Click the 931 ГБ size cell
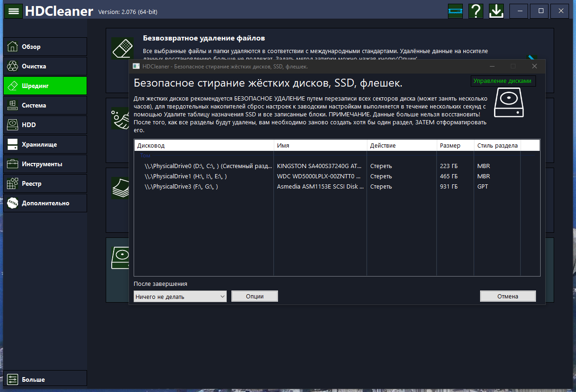 [449, 187]
